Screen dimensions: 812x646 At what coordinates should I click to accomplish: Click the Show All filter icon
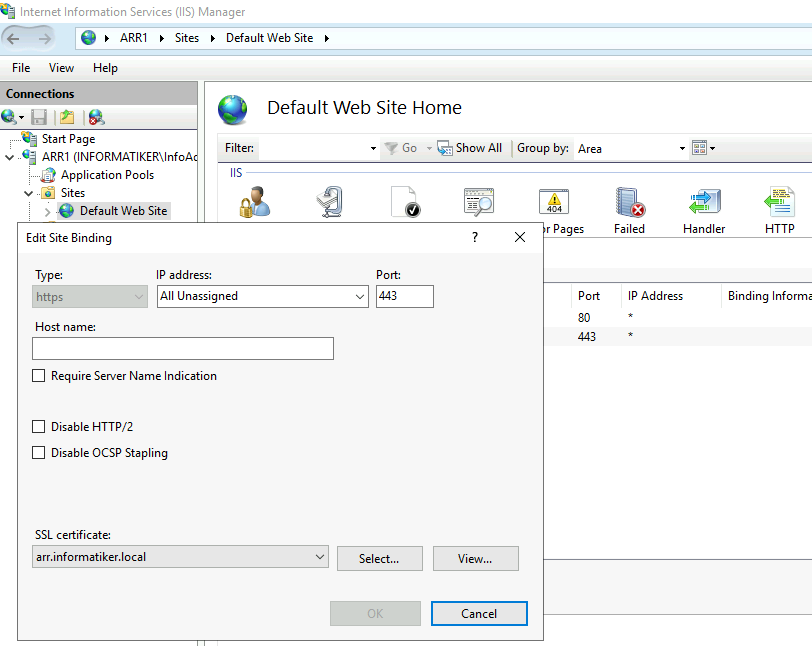(445, 149)
